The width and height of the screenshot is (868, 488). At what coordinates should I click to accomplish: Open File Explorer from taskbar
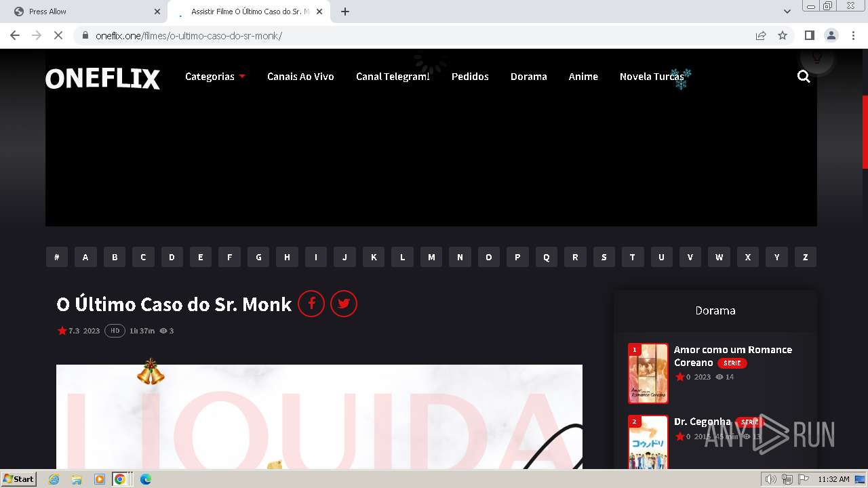(77, 479)
